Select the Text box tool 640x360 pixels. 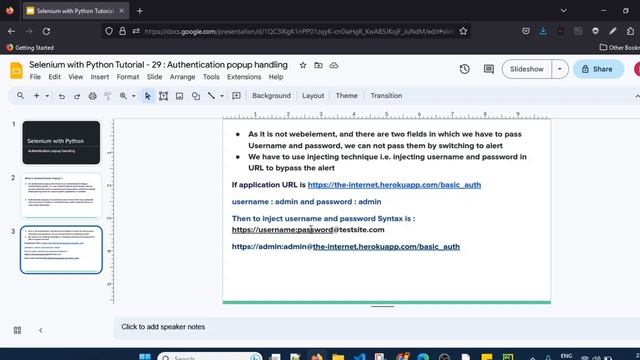click(163, 96)
